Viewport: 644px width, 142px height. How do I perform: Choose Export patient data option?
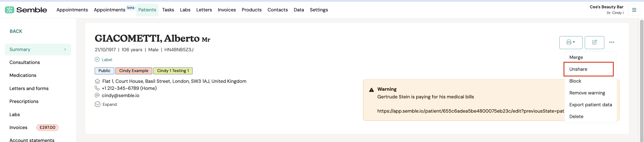(590, 105)
